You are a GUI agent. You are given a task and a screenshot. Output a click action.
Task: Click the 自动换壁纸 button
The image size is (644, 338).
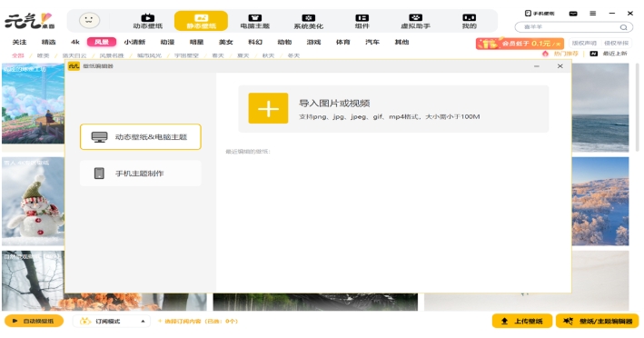pos(35,321)
